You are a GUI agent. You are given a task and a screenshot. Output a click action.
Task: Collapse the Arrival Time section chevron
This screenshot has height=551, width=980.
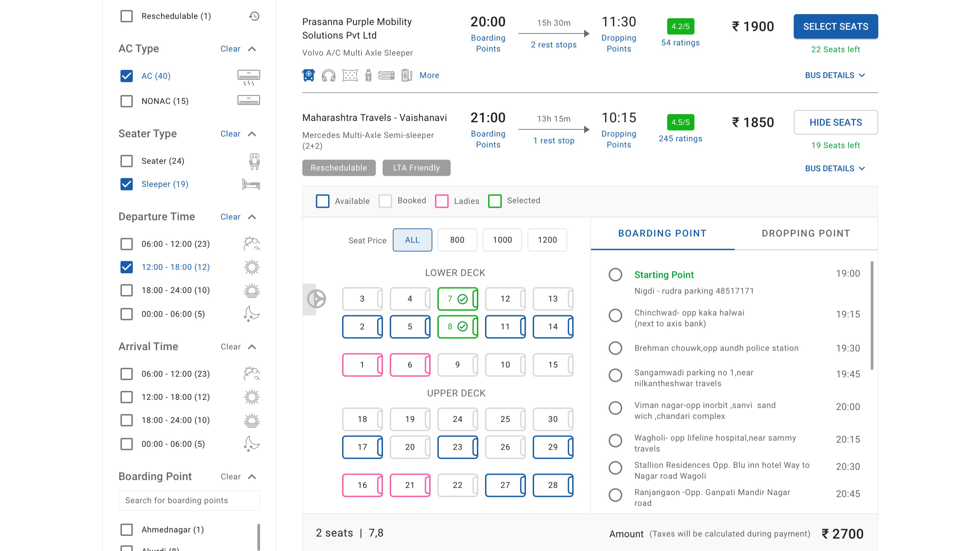click(x=252, y=347)
